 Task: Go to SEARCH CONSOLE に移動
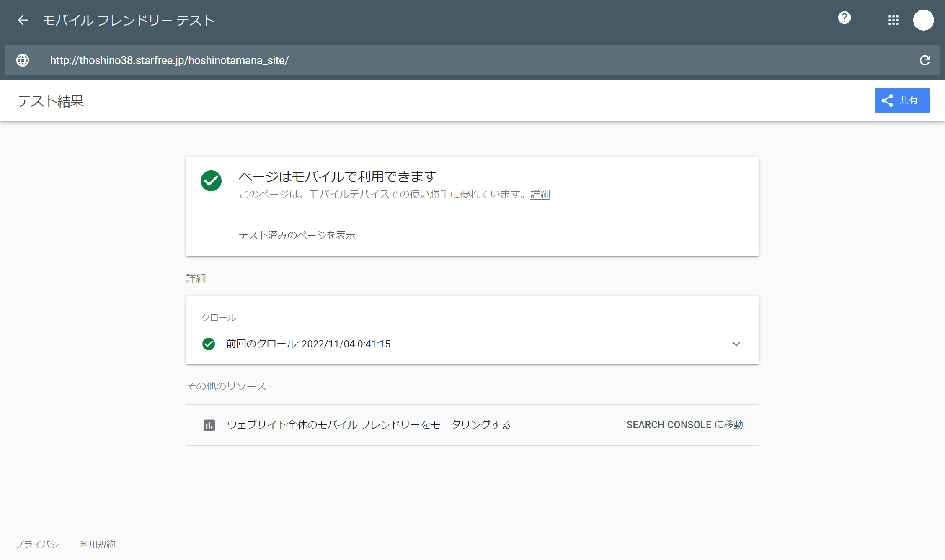point(684,425)
